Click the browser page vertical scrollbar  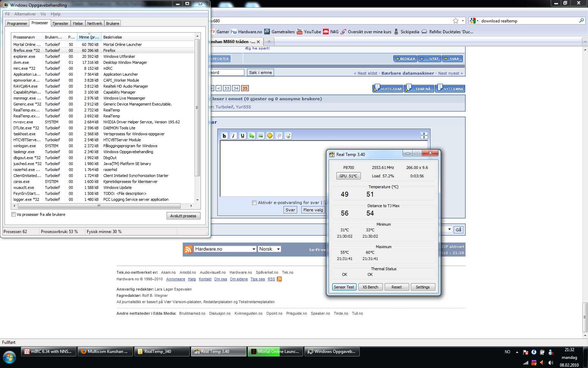585,317
